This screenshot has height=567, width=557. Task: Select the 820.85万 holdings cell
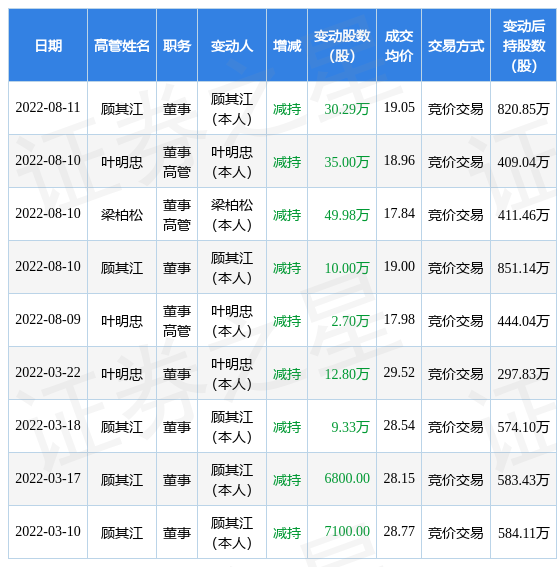pyautogui.click(x=523, y=109)
